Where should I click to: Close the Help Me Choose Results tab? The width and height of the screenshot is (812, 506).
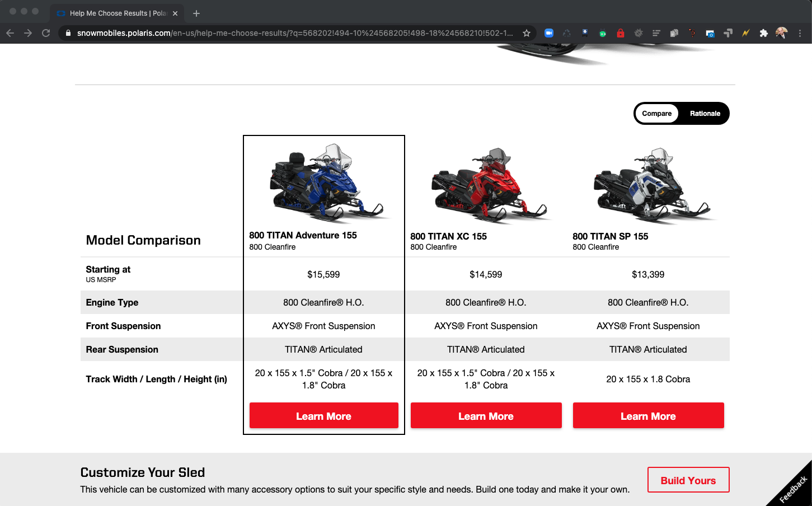(175, 13)
